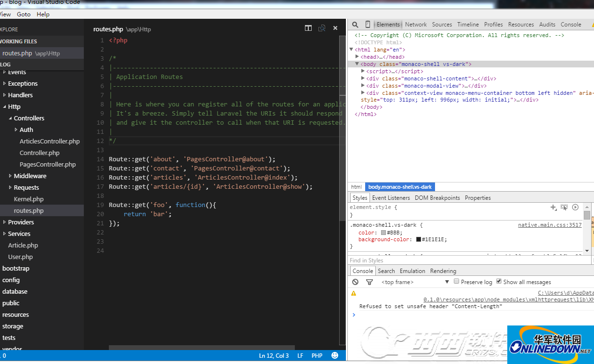
Task: Open the Timeline tab
Action: point(468,25)
